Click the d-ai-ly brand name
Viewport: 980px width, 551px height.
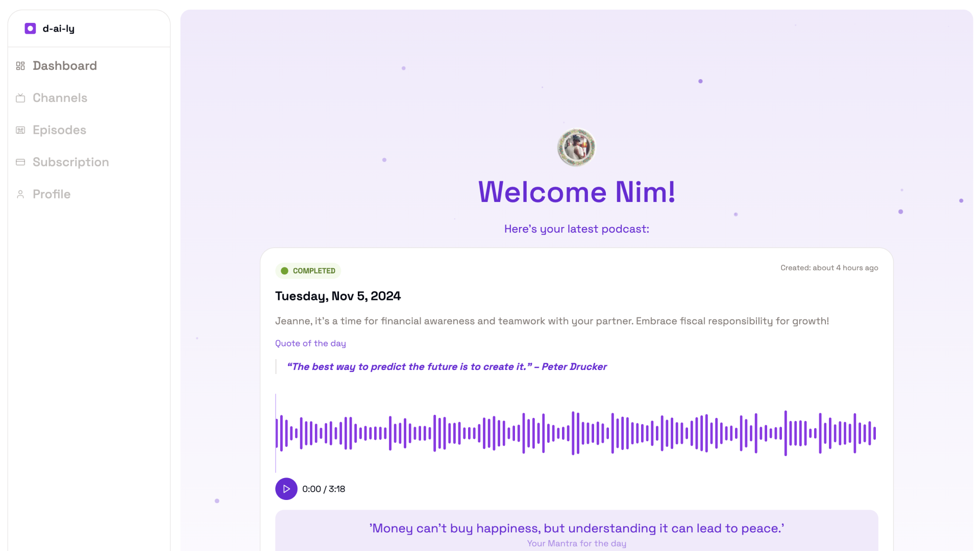(59, 29)
